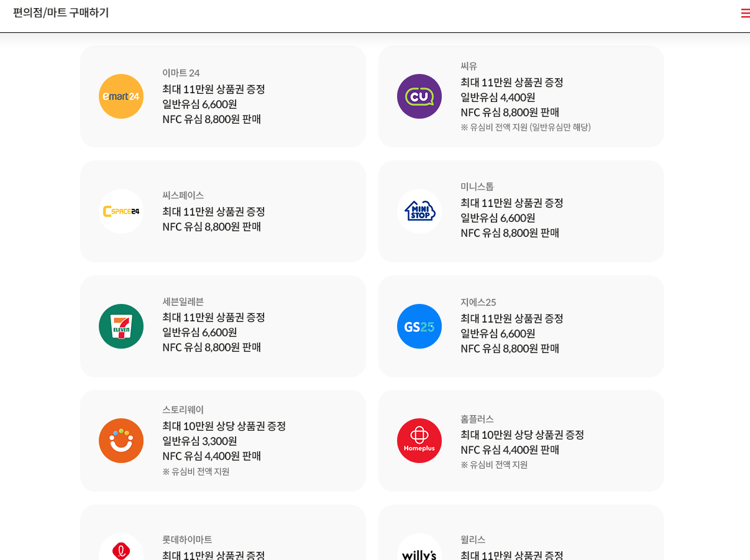
Task: Click Mini Stop's 최대 11만원 상품권 증정 text
Action: click(512, 203)
